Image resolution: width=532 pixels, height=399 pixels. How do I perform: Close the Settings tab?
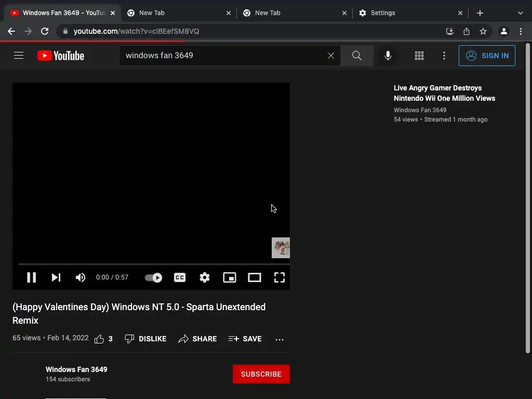point(460,13)
